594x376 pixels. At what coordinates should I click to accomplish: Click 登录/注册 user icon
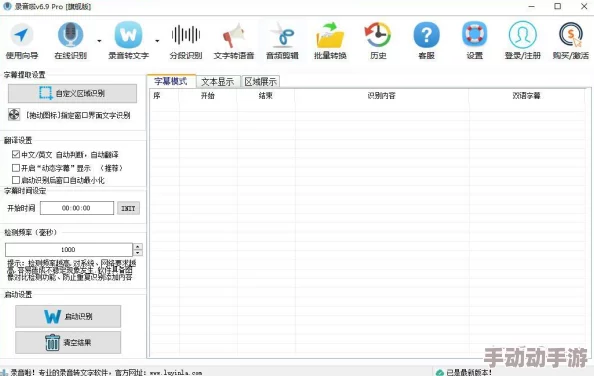(x=522, y=35)
